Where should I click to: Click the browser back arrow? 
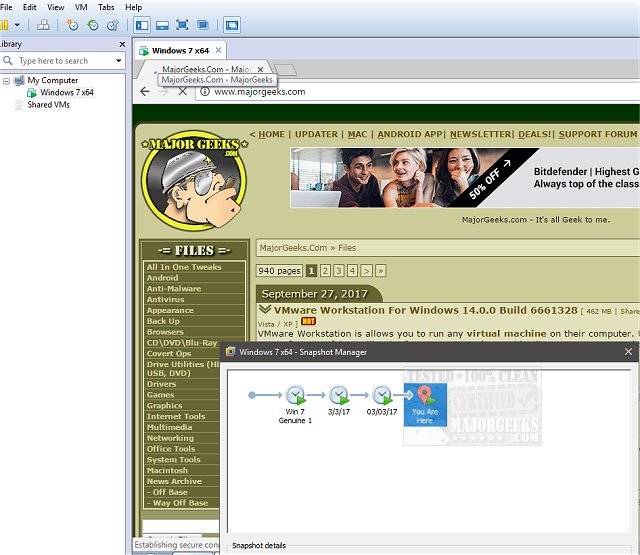click(145, 91)
